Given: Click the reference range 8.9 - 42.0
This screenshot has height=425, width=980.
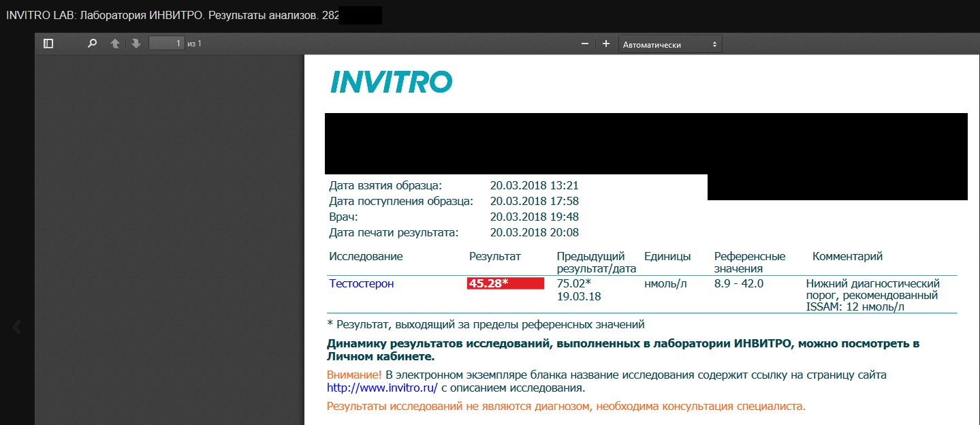Looking at the screenshot, I should 738,283.
